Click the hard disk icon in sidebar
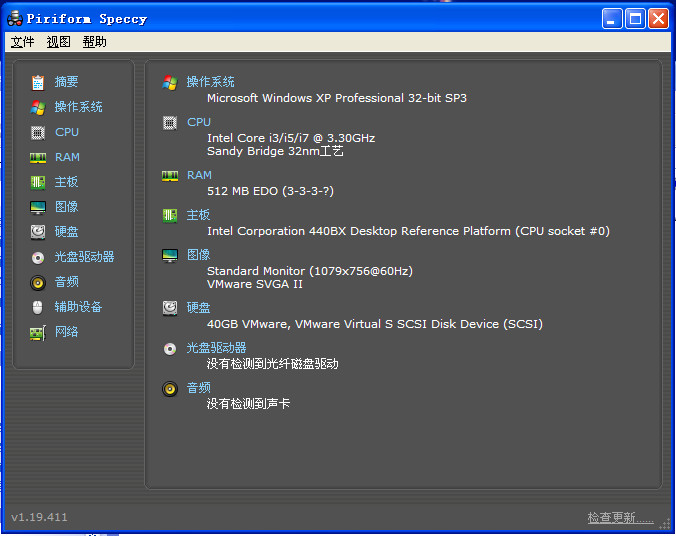 [38, 232]
